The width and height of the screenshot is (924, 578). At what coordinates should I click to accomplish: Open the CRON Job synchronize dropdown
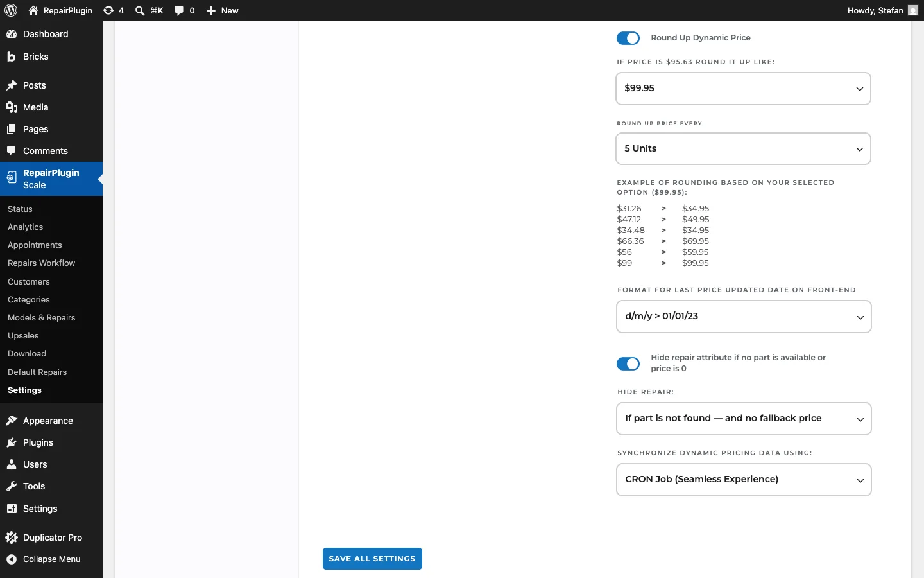pos(744,480)
